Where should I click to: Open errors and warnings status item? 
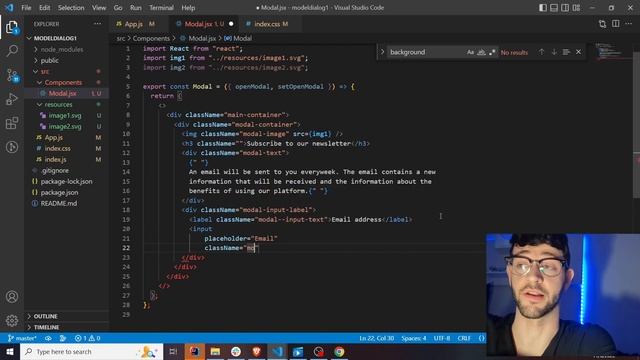[x=87, y=338]
